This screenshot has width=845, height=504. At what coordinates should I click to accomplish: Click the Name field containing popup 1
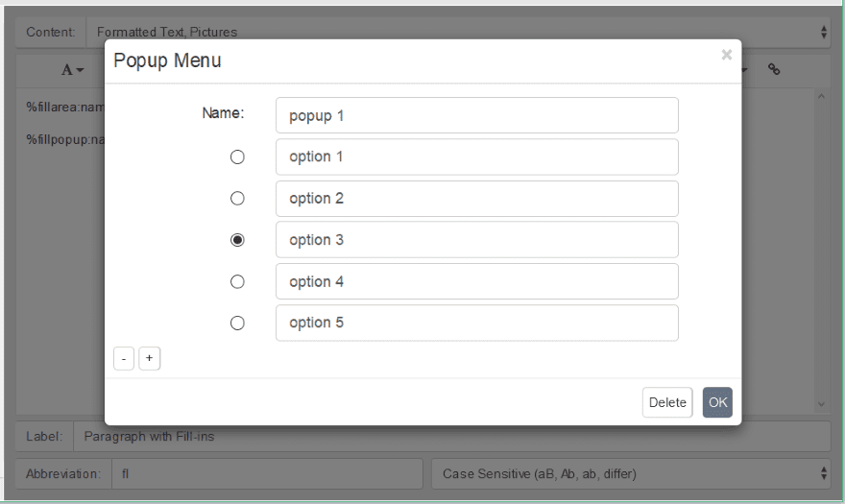(x=476, y=115)
